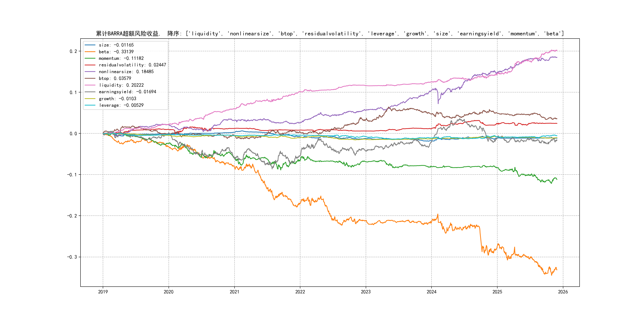Click the 2024 x-axis tick label
The width and height of the screenshot is (644, 322).
[x=431, y=292]
